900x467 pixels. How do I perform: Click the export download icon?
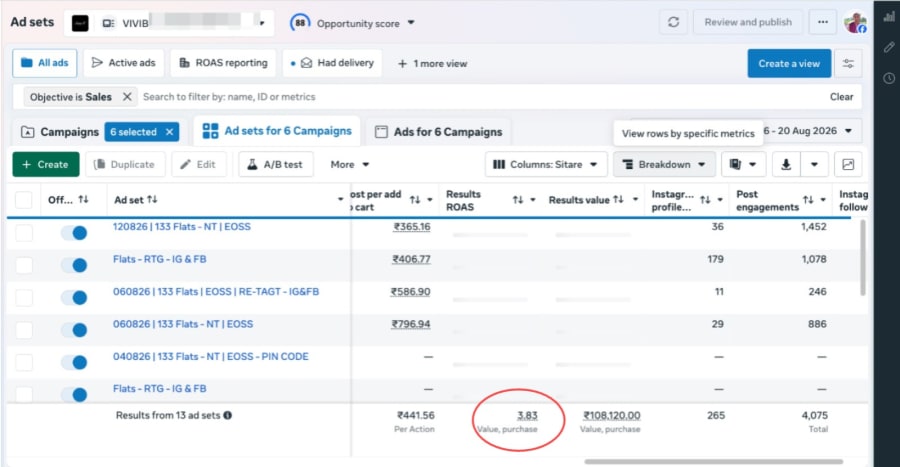click(x=786, y=165)
